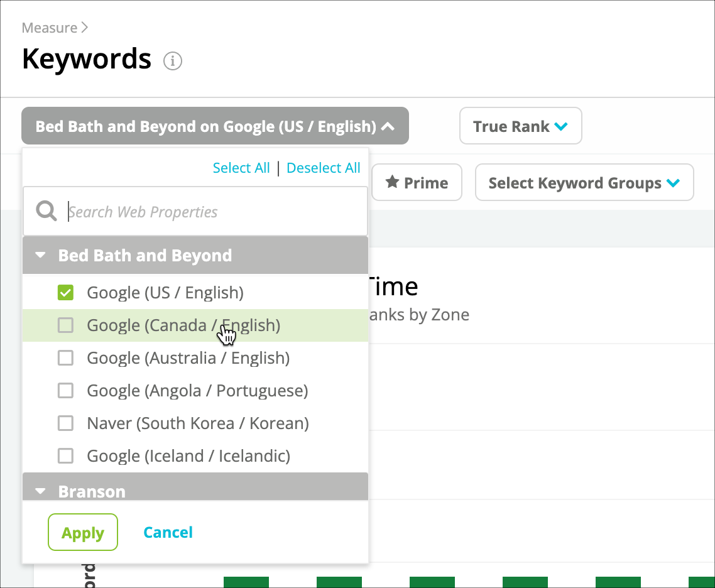
Task: Click the Bed Bath and Beyond group label
Action: pos(145,255)
